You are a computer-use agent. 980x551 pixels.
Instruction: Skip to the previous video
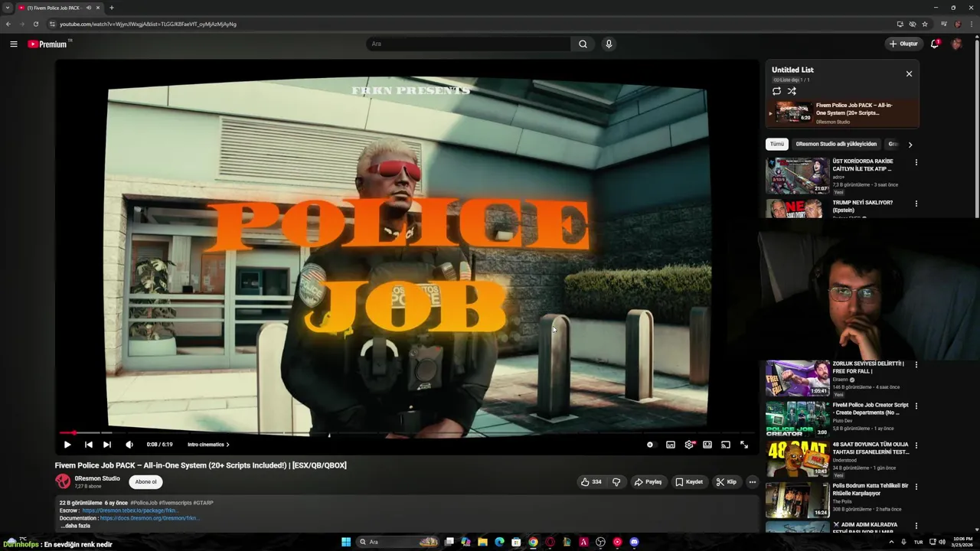[x=88, y=445]
